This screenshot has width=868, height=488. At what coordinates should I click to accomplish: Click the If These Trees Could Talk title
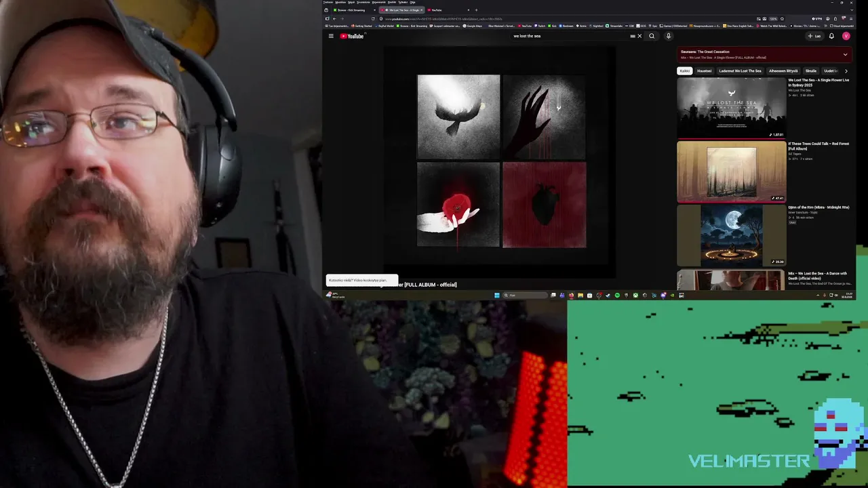click(x=818, y=146)
